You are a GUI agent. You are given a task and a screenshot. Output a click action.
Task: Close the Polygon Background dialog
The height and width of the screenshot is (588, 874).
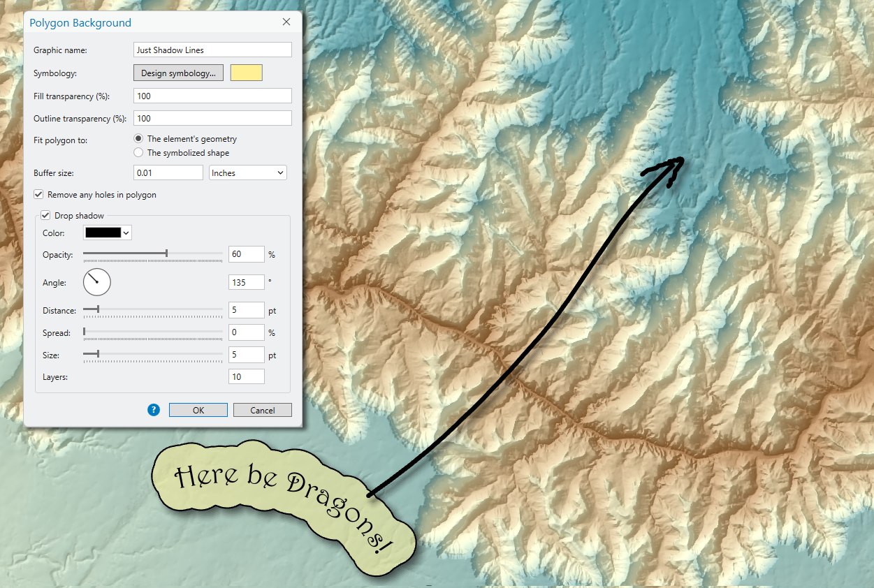[x=286, y=22]
